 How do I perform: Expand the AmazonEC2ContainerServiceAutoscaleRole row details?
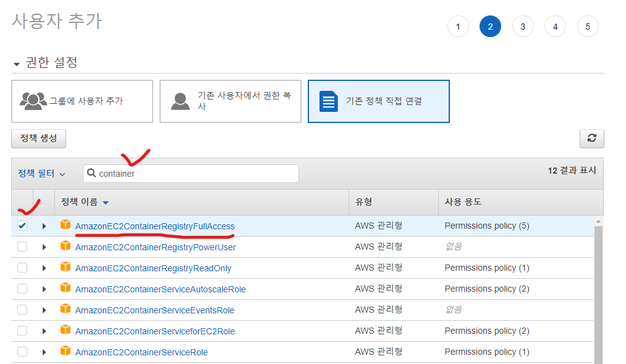coord(44,289)
